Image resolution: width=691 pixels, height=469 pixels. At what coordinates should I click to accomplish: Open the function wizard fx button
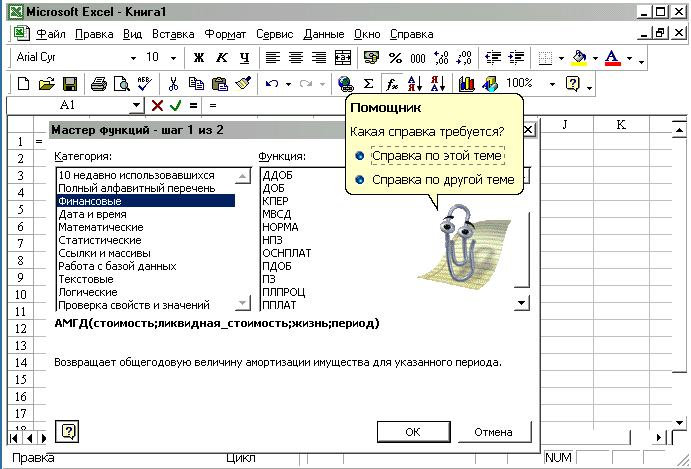pyautogui.click(x=392, y=84)
